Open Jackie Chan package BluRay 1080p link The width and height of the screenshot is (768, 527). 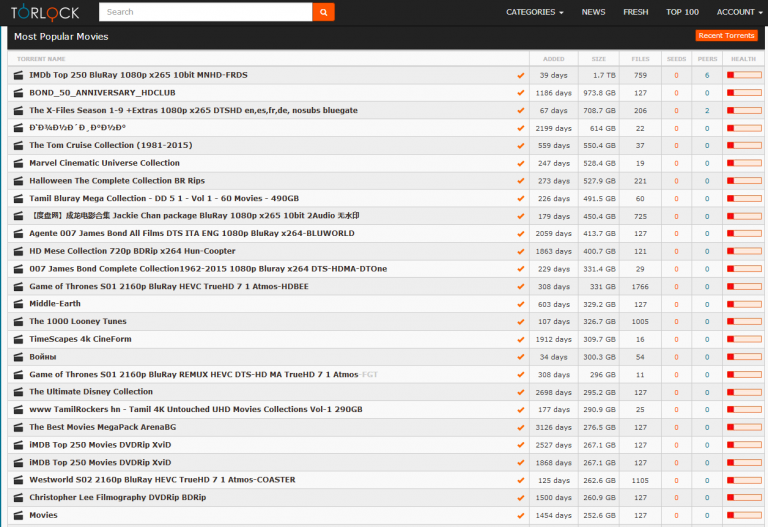point(194,216)
